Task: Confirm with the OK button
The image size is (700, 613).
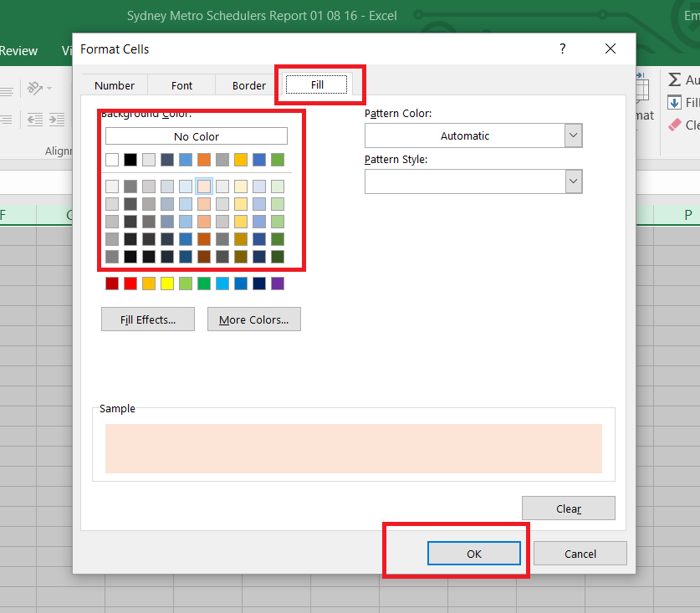Action: click(474, 553)
